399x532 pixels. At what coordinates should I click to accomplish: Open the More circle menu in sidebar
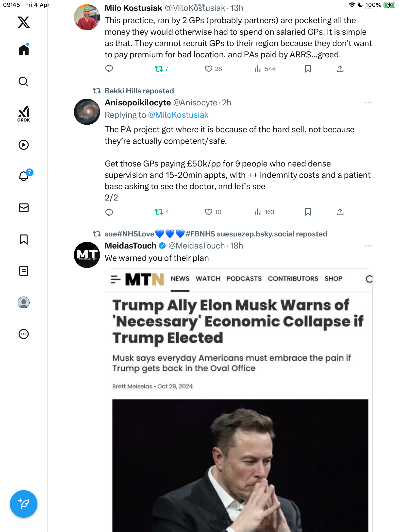point(24,334)
